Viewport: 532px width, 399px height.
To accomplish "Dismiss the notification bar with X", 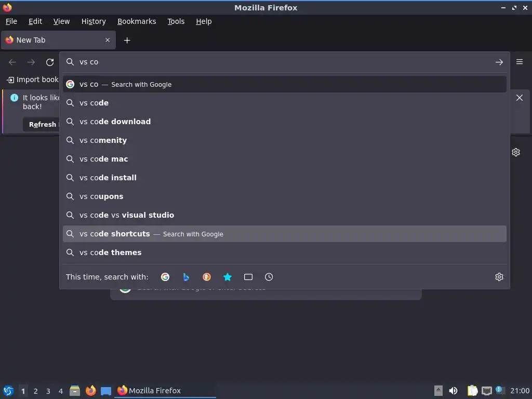I will pyautogui.click(x=520, y=98).
